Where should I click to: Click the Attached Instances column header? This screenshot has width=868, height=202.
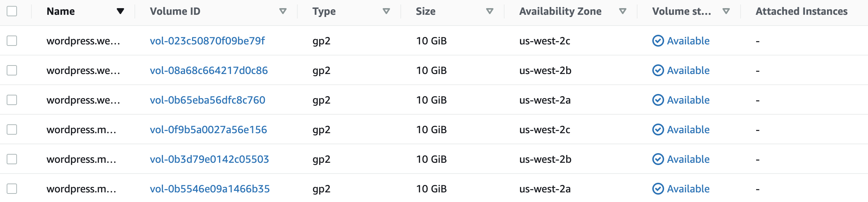coord(802,11)
